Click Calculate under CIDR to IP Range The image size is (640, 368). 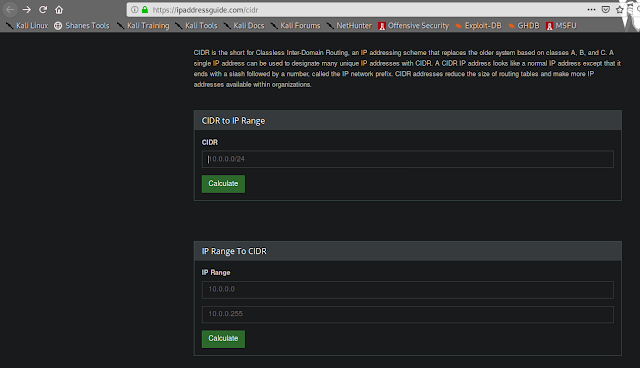[223, 184]
